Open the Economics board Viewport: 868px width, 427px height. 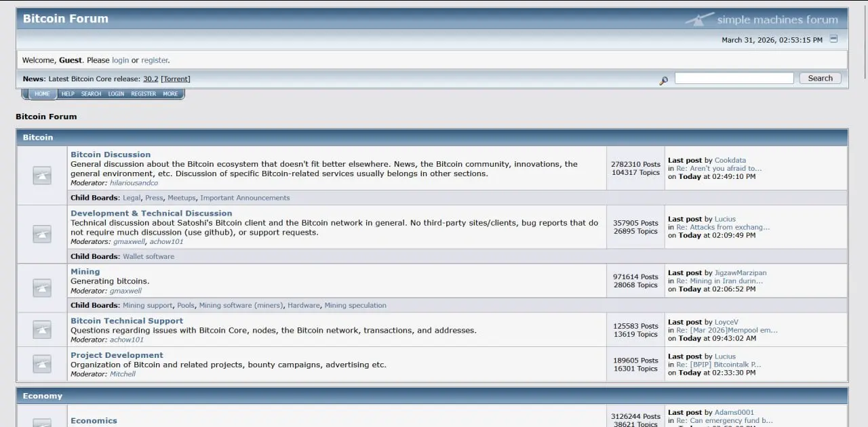click(94, 421)
